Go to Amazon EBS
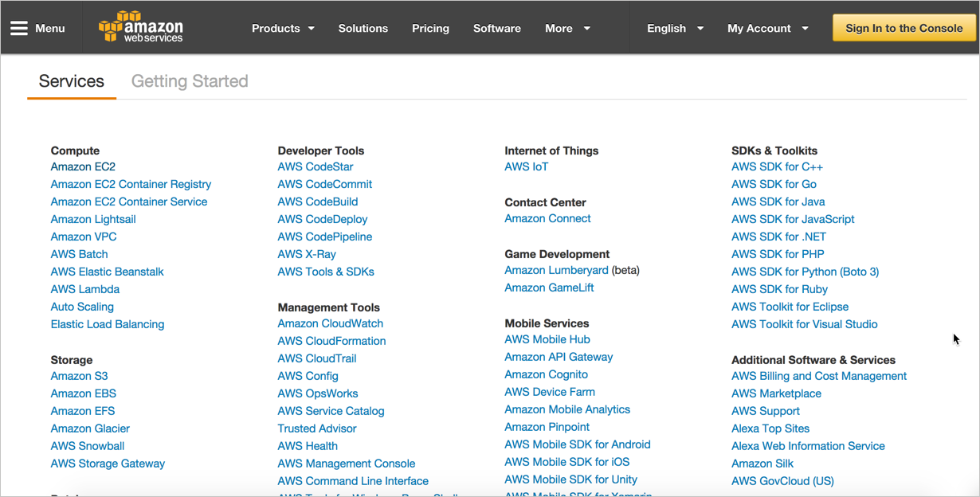Image resolution: width=980 pixels, height=497 pixels. [x=84, y=393]
